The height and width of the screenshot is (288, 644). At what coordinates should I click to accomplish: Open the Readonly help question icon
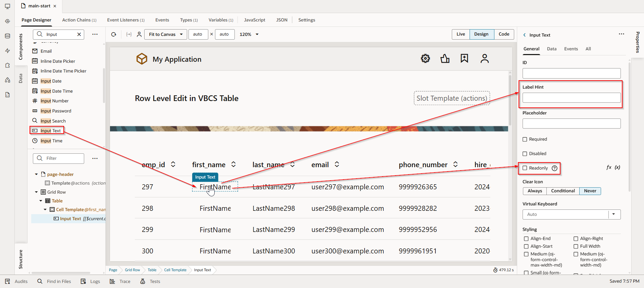point(554,168)
